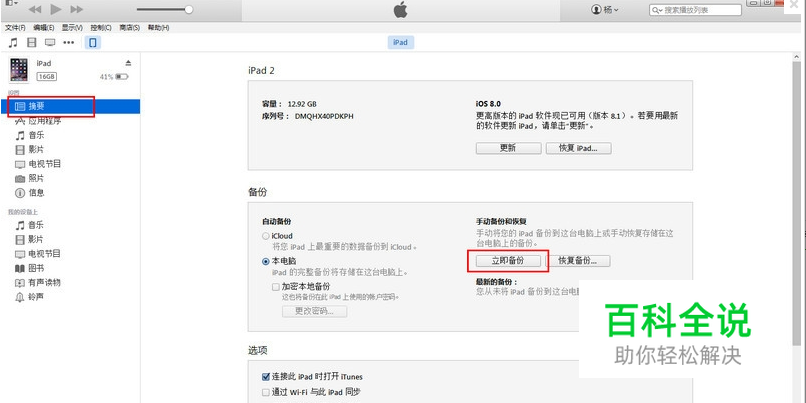806x403 pixels.
Task: Open the 商店(S) menu
Action: [130, 28]
